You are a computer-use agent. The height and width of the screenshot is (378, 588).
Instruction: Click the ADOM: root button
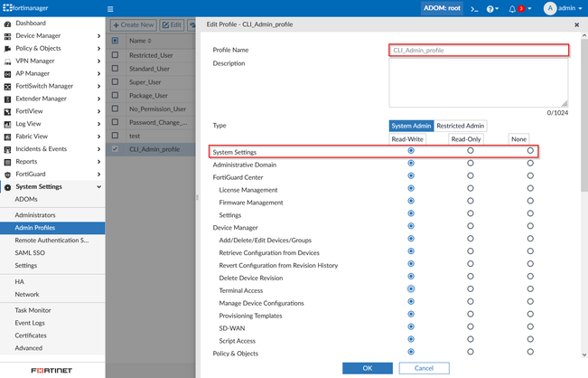442,8
